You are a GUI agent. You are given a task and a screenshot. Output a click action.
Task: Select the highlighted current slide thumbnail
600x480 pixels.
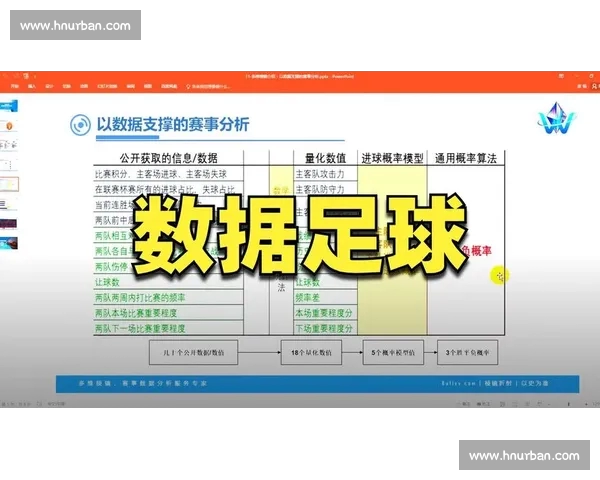click(9, 184)
